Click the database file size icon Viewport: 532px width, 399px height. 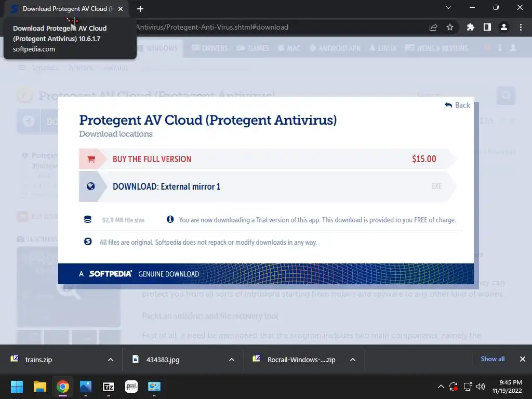click(88, 220)
